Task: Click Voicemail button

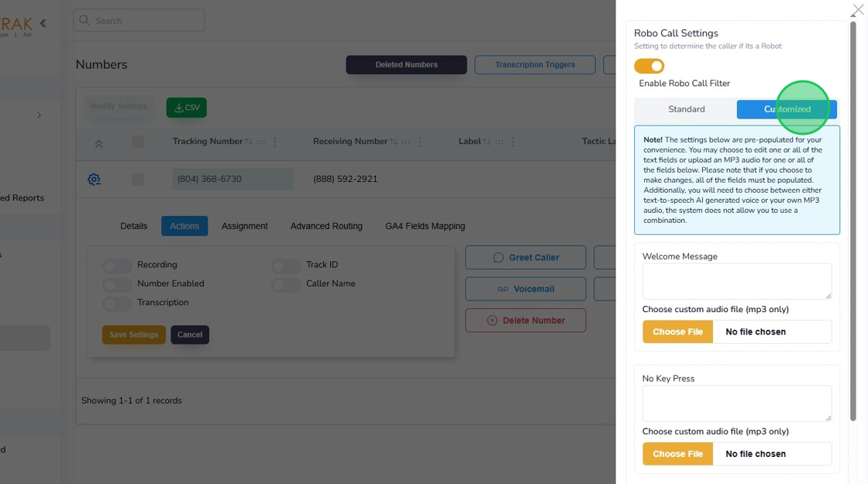Action: click(525, 289)
